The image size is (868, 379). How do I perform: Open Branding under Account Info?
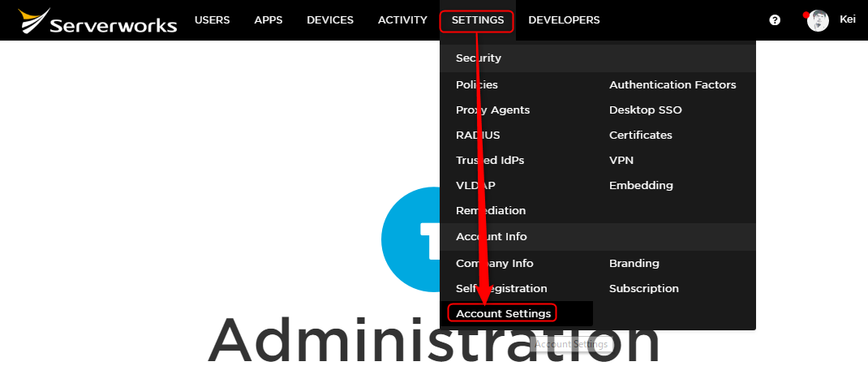634,263
